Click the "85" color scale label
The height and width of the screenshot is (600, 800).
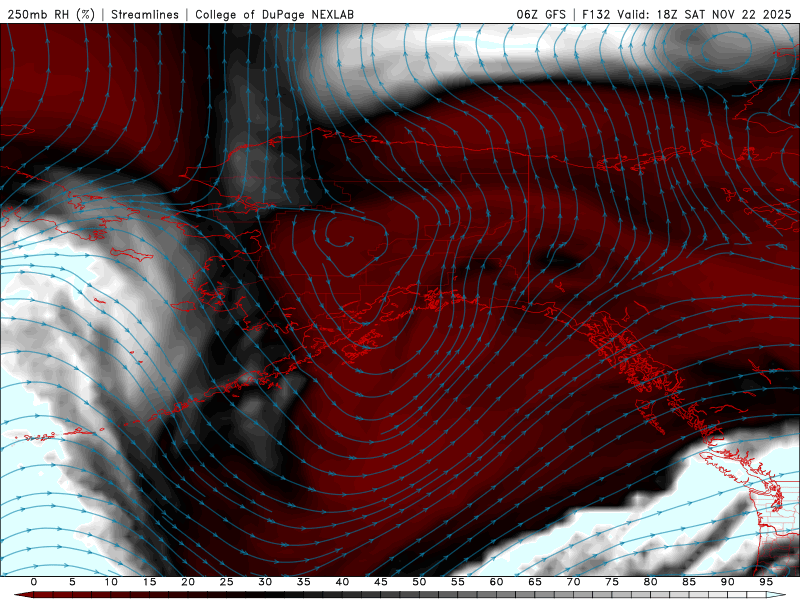coord(689,582)
